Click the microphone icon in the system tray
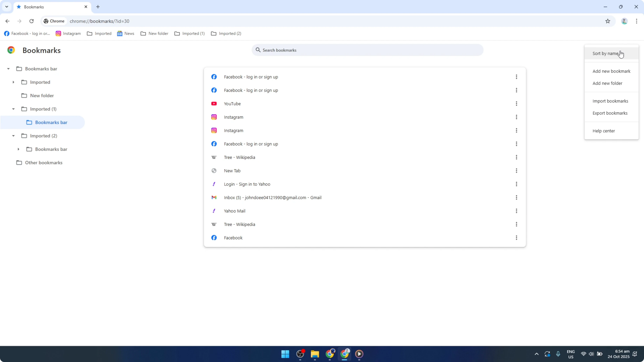 558,354
